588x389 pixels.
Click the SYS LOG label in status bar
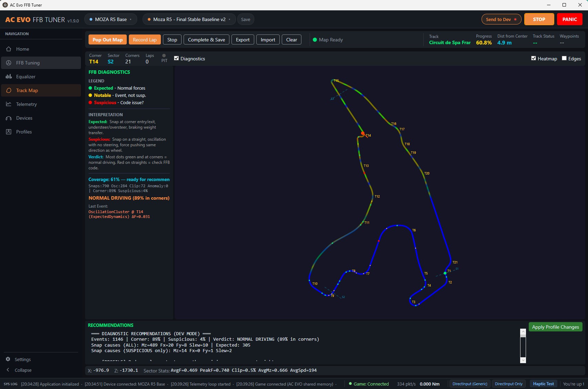(10, 384)
